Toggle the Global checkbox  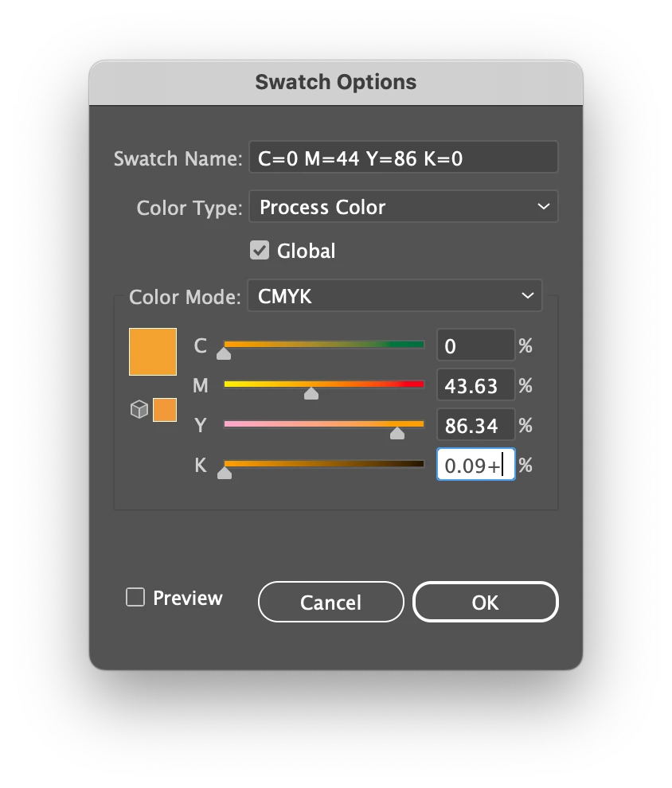[260, 251]
